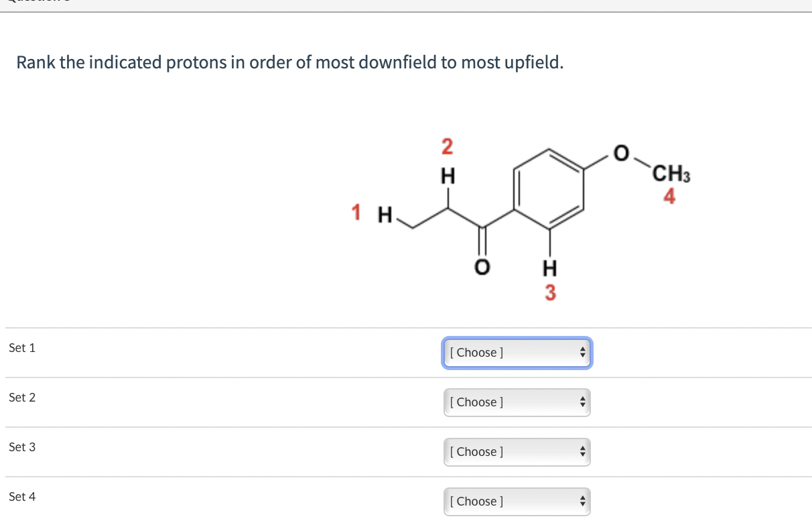Image resolution: width=812 pixels, height=527 pixels.
Task: Click the up-down arrows on Set 2 selector
Action: click(582, 402)
